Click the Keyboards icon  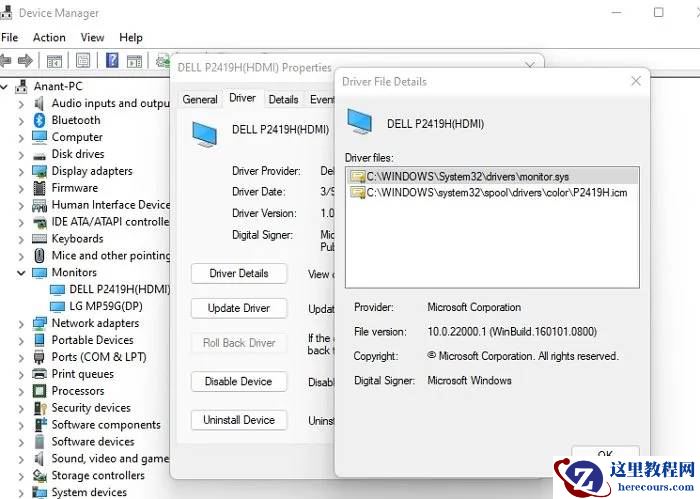click(x=39, y=239)
